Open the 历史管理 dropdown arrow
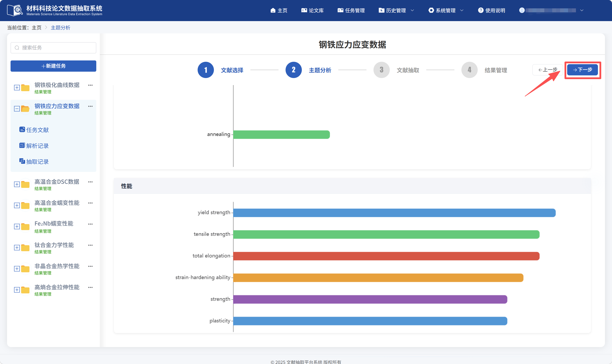 click(x=412, y=10)
